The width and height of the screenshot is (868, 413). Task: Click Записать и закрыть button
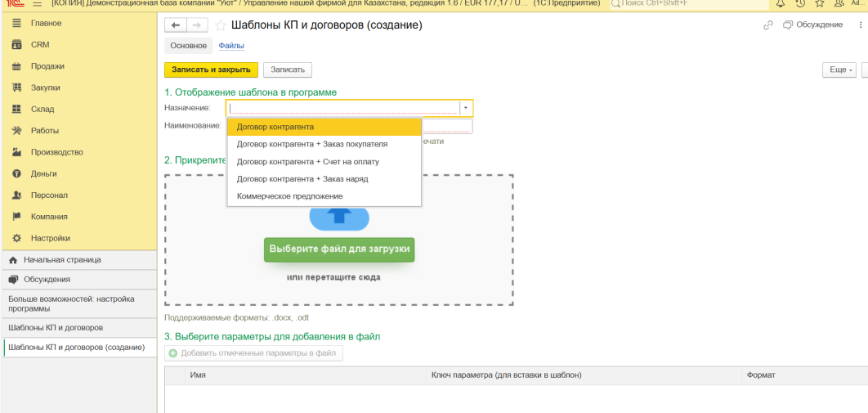(211, 70)
